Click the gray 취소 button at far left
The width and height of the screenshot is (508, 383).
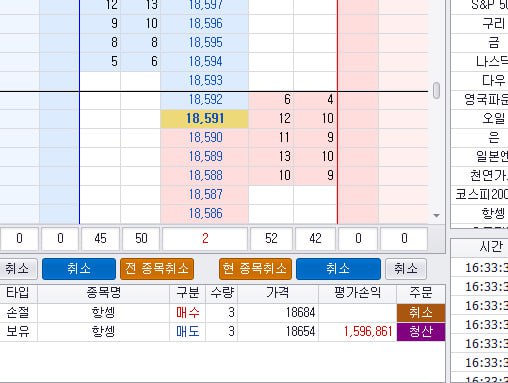tap(17, 269)
